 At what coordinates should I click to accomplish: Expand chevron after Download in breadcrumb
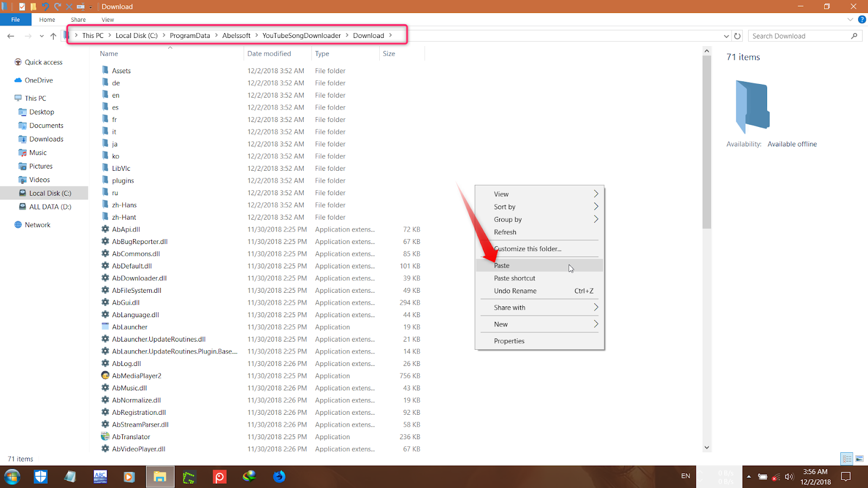pyautogui.click(x=390, y=36)
